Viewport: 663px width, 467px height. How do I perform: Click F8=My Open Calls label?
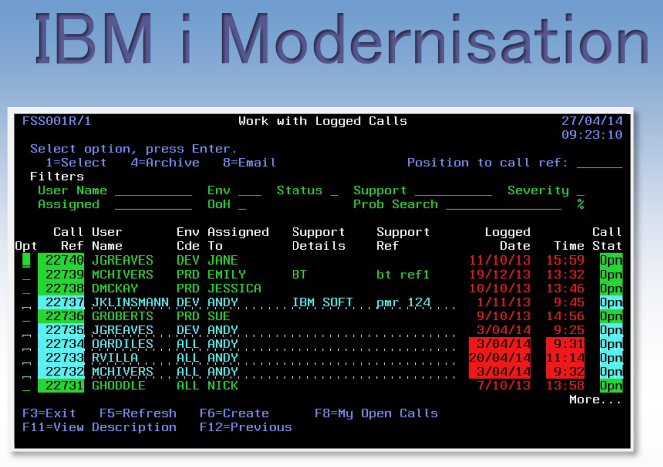click(x=376, y=413)
